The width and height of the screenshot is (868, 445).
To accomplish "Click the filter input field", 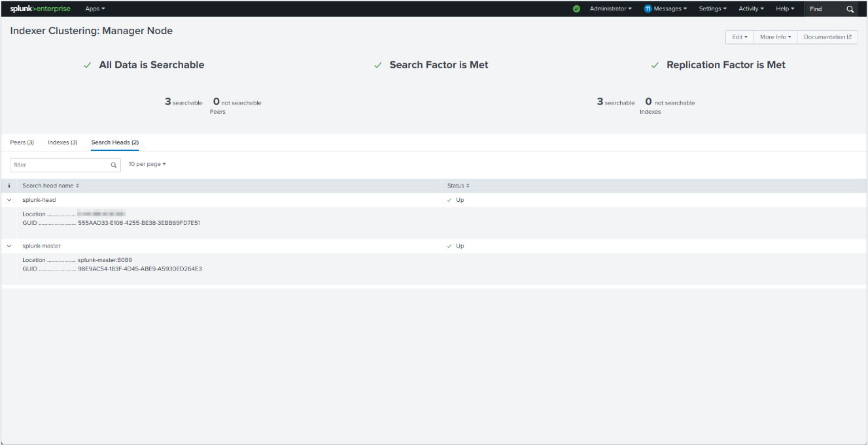I will [60, 165].
